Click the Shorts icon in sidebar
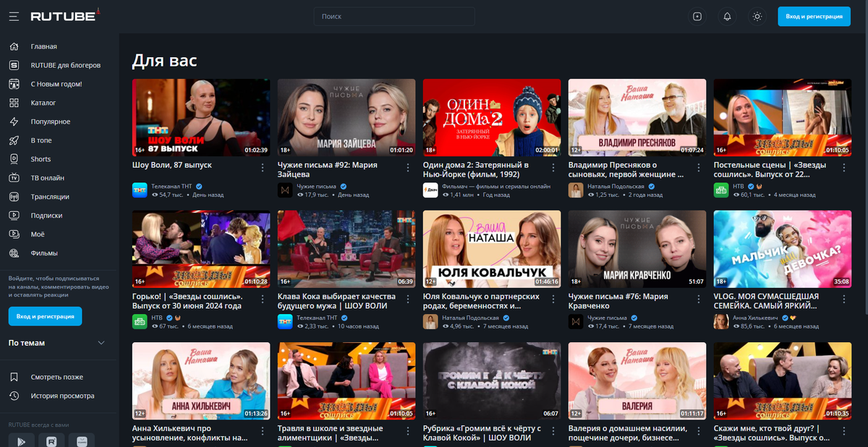The height and width of the screenshot is (447, 868). (14, 159)
